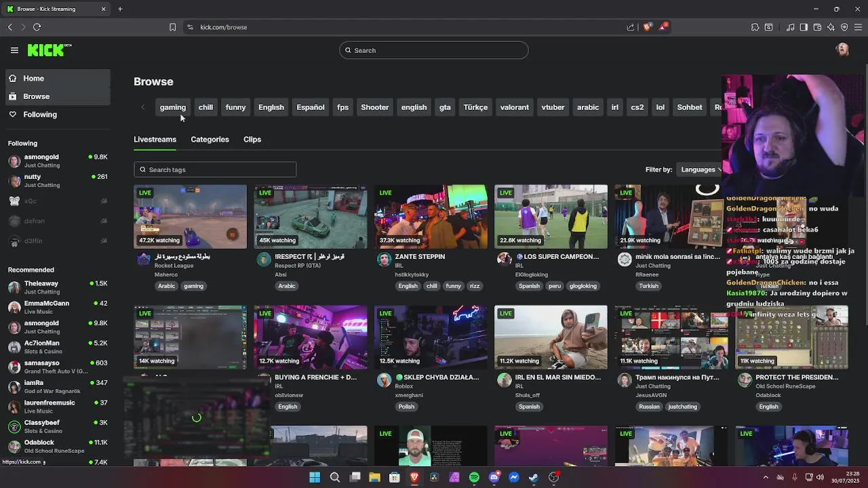Bookmark this page via the bookmark icon
The image size is (868, 488).
coord(172,27)
